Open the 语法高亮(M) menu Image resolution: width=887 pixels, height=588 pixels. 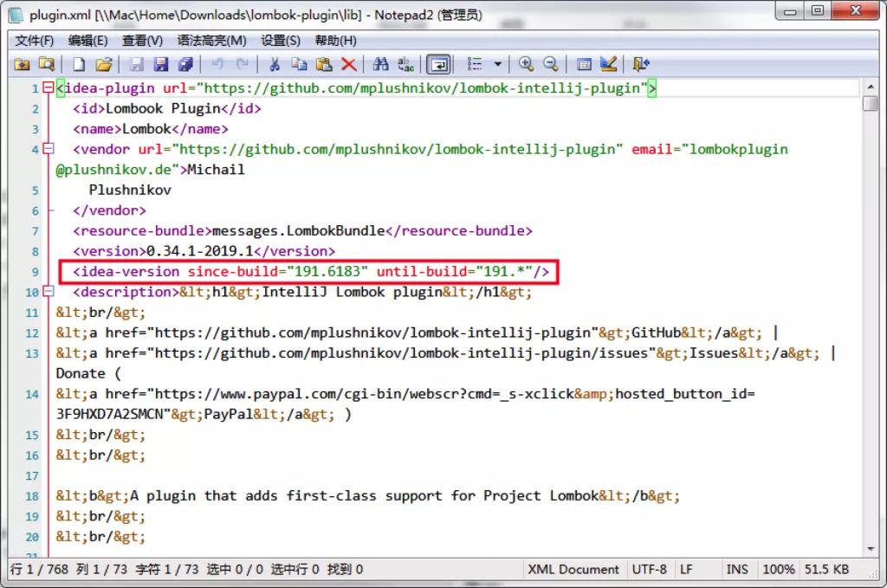pos(211,41)
